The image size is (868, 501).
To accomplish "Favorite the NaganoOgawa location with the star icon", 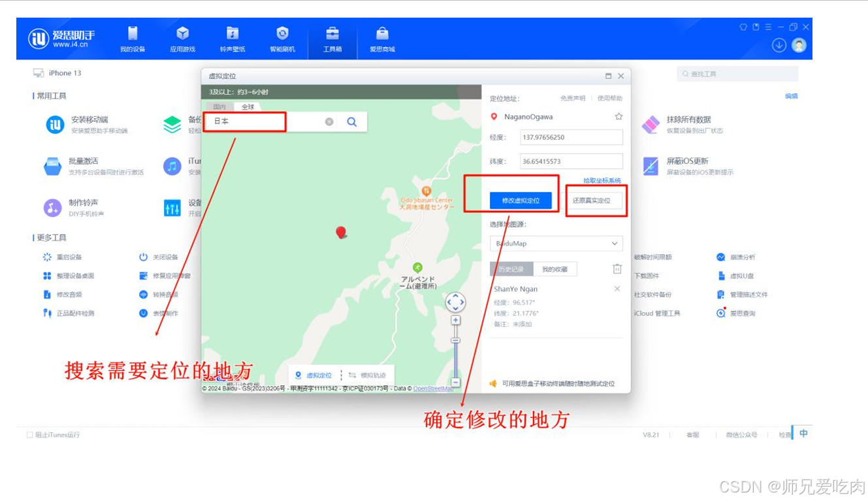I will point(619,116).
